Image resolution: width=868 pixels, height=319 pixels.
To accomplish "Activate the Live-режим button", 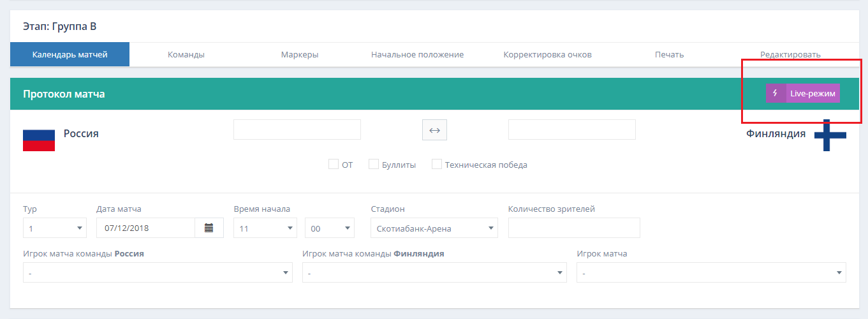I will 804,93.
